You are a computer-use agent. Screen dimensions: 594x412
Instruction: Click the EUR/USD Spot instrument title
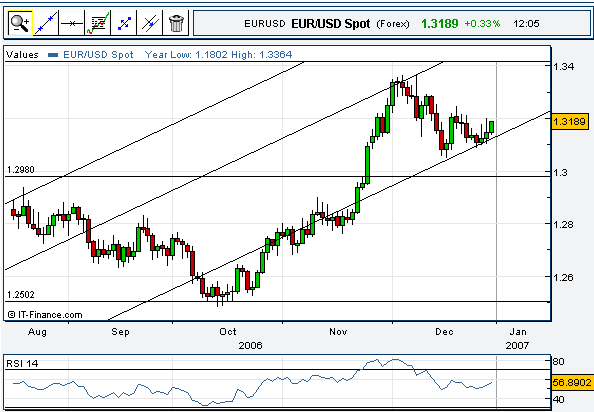[330, 24]
